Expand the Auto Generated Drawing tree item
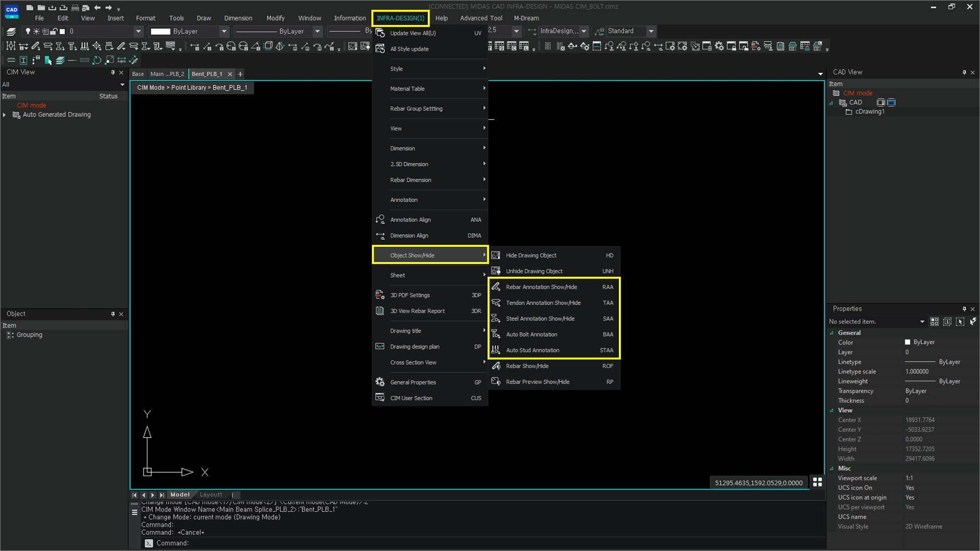This screenshot has height=551, width=980. click(4, 115)
